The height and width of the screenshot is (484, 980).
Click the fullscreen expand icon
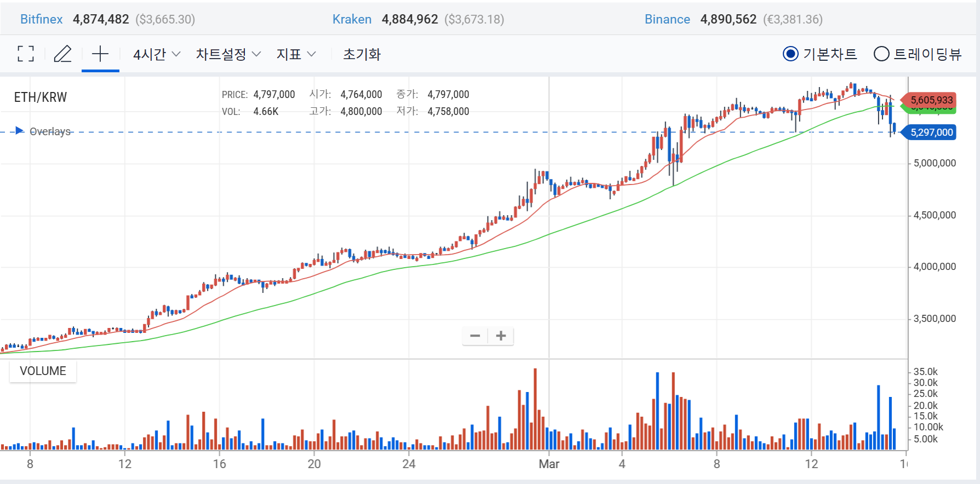(25, 54)
